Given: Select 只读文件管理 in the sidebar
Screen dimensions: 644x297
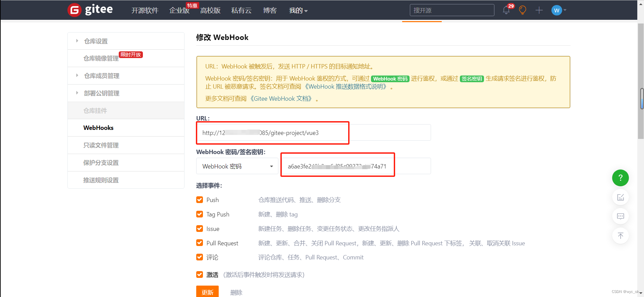Looking at the screenshot, I should pyautogui.click(x=126, y=145).
